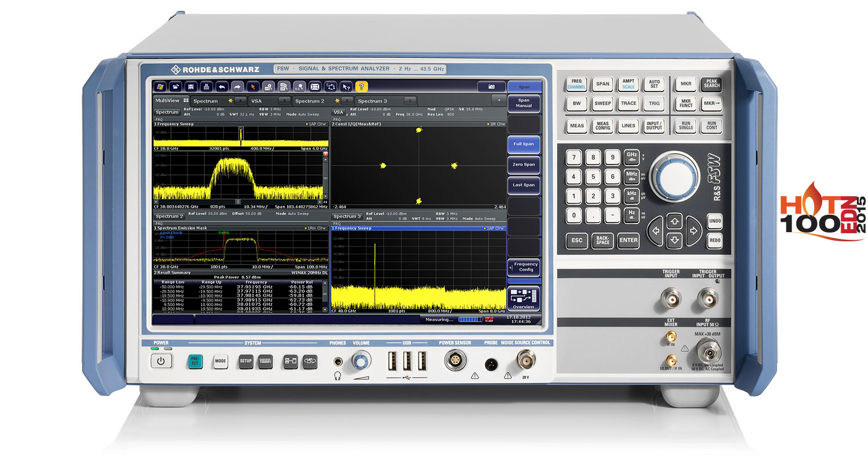This screenshot has height=463, width=868.
Task: Switch to the MultiView tab
Action: coord(171,101)
